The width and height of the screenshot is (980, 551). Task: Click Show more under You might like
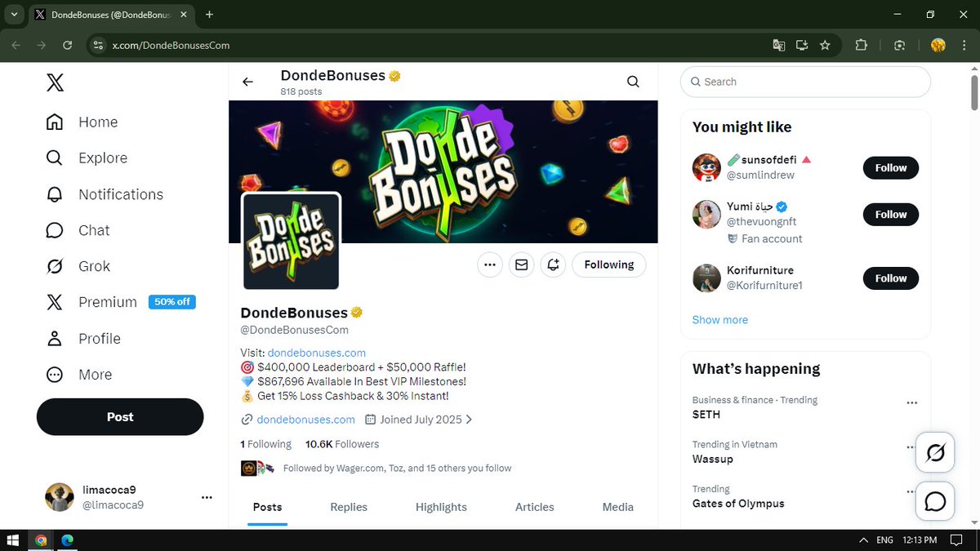tap(720, 320)
